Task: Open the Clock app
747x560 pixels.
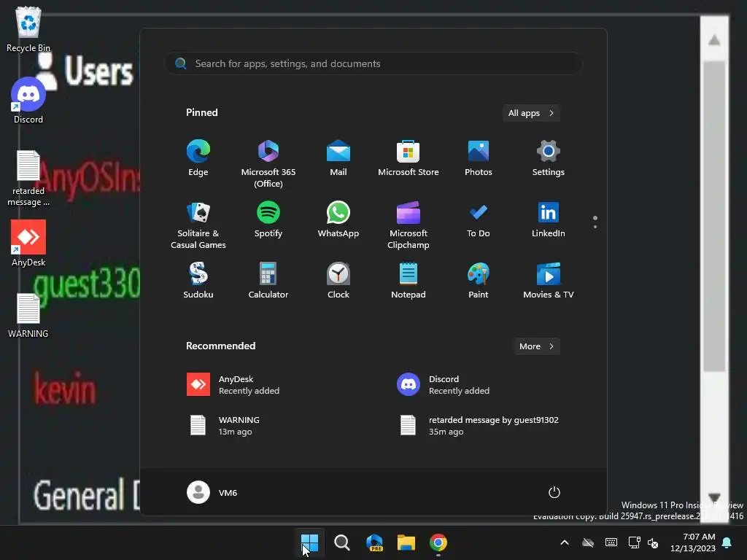Action: [338, 281]
